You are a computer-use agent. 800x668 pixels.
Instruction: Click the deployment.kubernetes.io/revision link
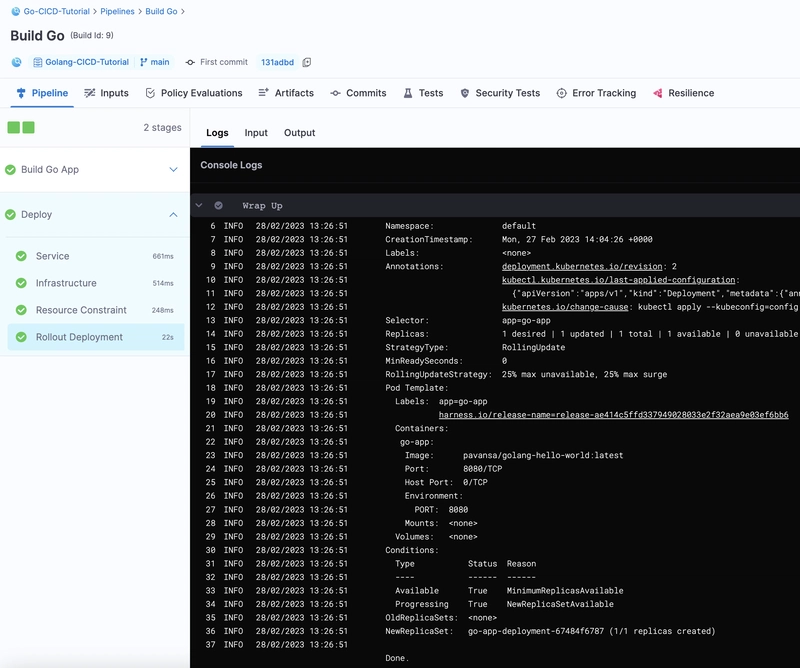582,266
